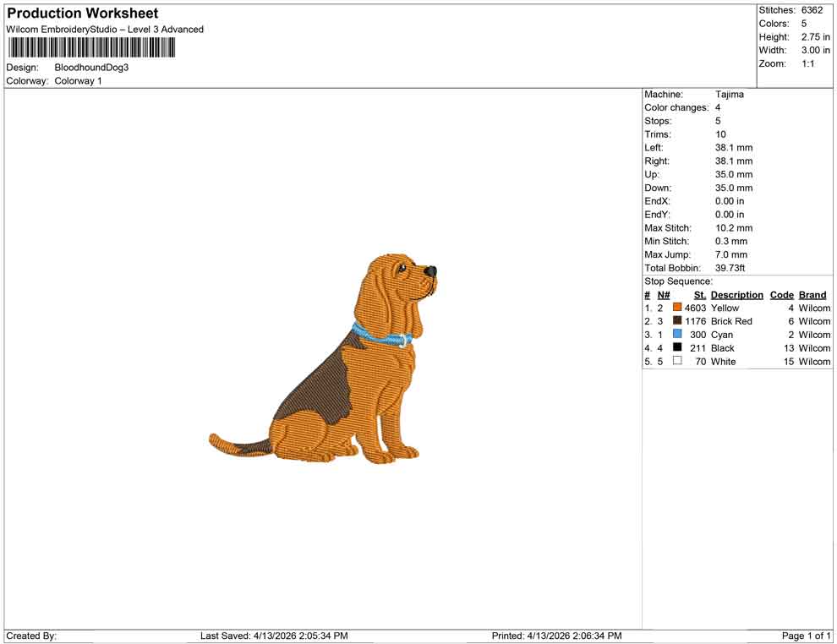The height and width of the screenshot is (644, 837).
Task: Click the Cyan thread color swatch
Action: click(676, 335)
